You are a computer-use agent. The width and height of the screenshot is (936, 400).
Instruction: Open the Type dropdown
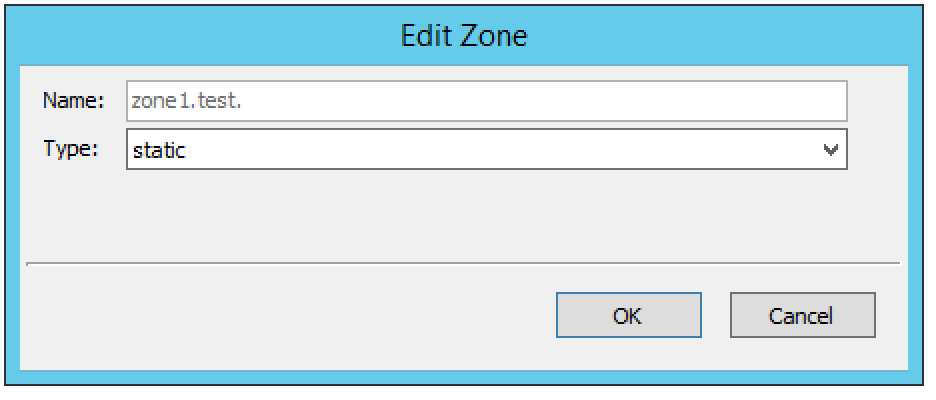[487, 150]
